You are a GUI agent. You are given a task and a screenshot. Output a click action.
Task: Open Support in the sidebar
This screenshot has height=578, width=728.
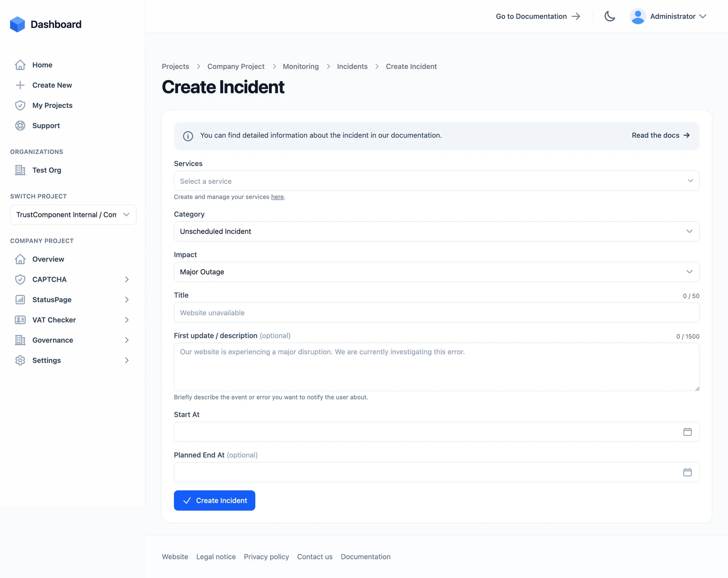46,125
